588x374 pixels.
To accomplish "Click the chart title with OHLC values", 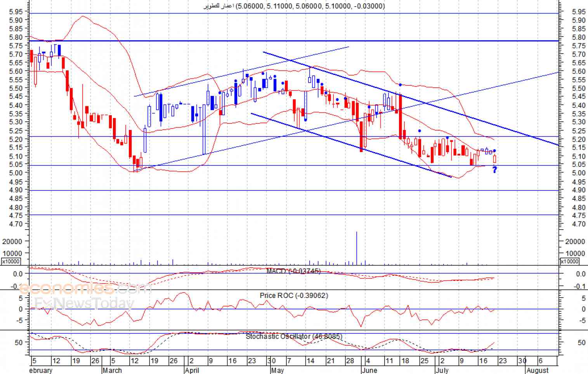I will 294,6.
